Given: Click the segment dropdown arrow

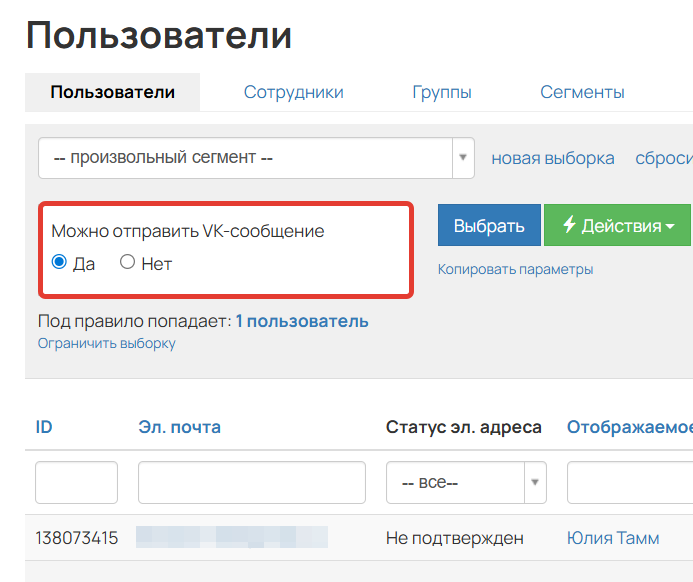Looking at the screenshot, I should click(x=463, y=158).
